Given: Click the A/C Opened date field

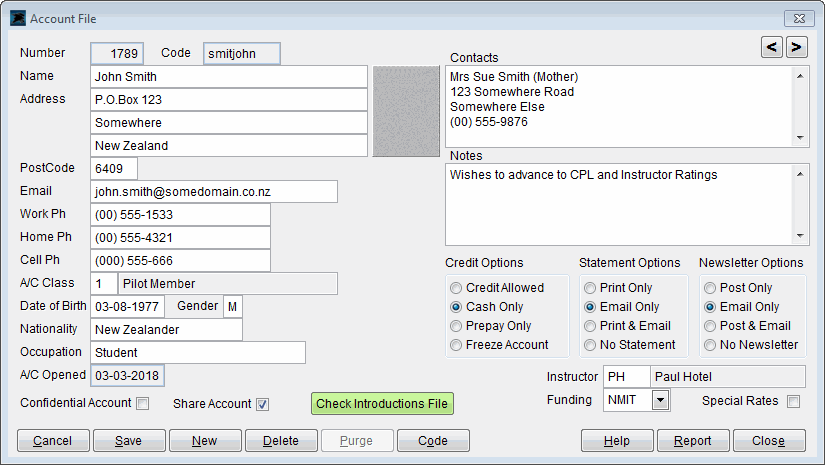Looking at the screenshot, I should [127, 376].
